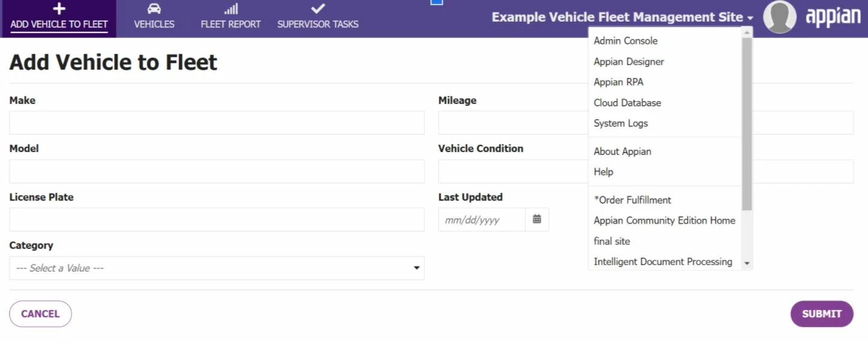
Task: Open Appian Designer from the menu
Action: 629,61
